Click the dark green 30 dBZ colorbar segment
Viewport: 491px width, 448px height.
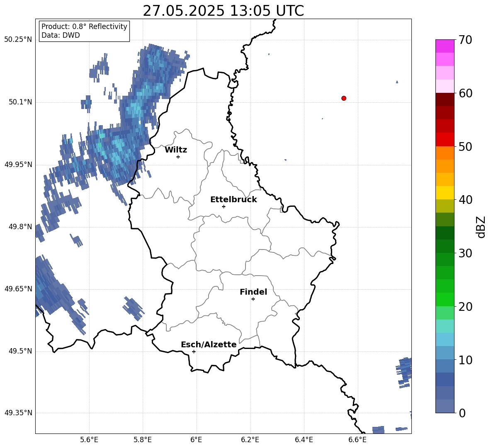[x=445, y=246]
